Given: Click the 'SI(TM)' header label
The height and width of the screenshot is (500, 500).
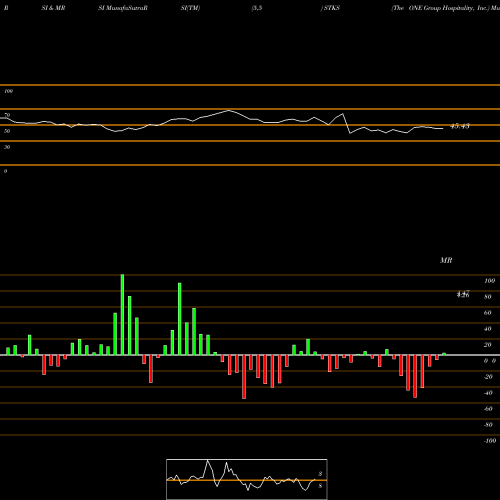Looking at the screenshot, I should point(190,8).
